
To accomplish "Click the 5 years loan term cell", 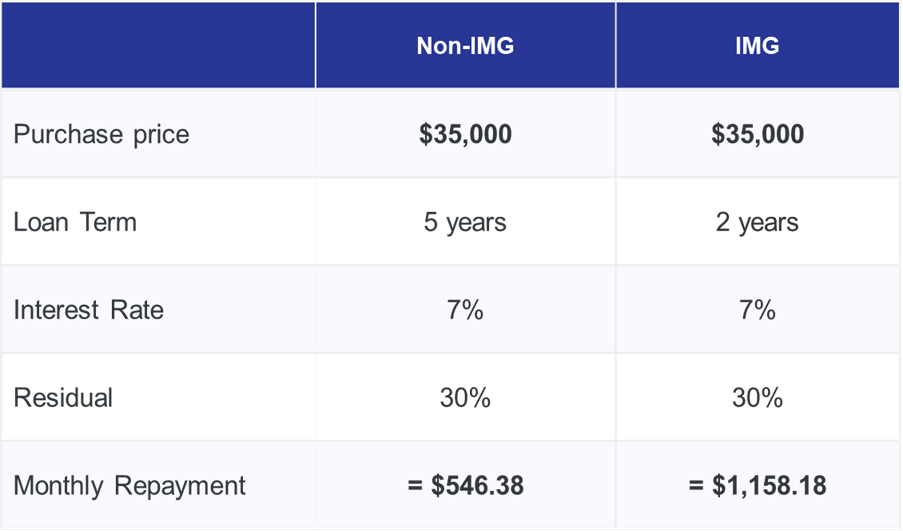I will click(x=465, y=222).
